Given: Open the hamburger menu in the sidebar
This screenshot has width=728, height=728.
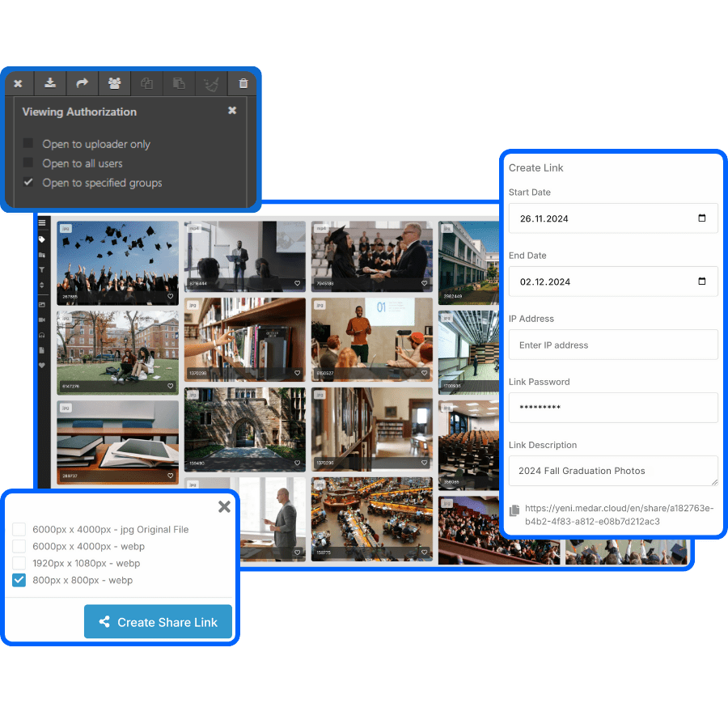Looking at the screenshot, I should point(42,223).
